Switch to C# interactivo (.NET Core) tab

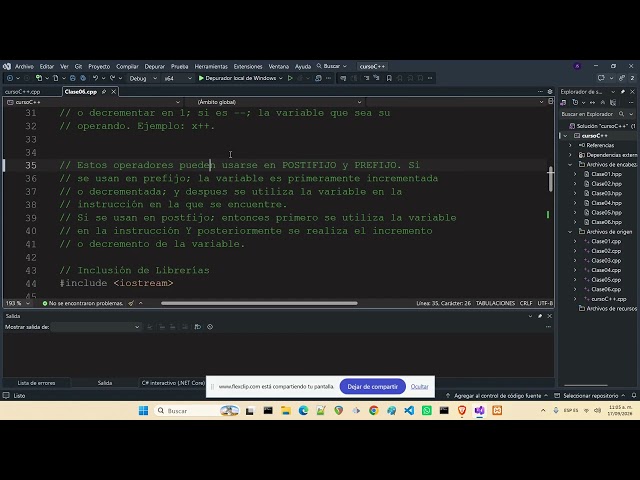(173, 383)
